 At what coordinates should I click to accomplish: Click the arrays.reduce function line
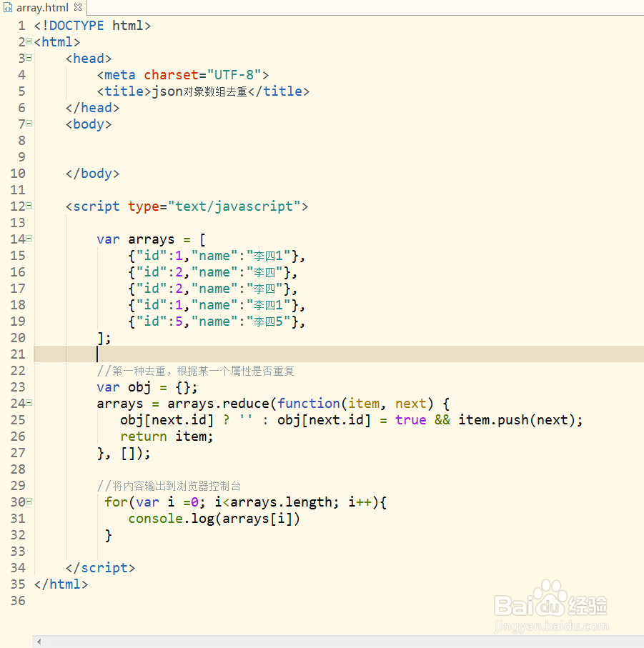coord(273,404)
